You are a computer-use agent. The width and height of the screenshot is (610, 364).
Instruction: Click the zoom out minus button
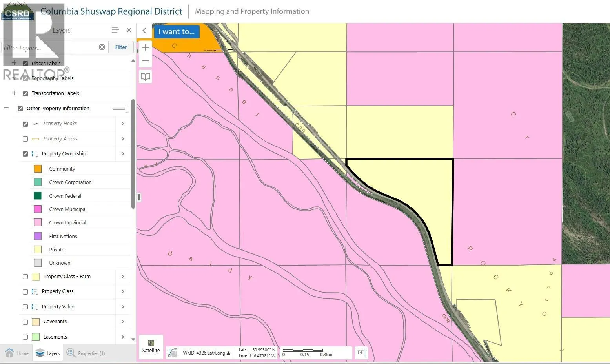pos(145,61)
